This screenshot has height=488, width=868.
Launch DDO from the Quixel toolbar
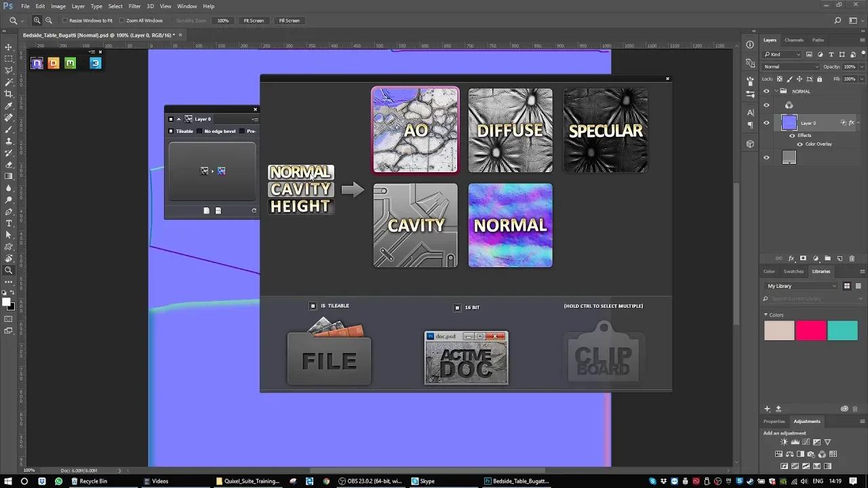[54, 63]
